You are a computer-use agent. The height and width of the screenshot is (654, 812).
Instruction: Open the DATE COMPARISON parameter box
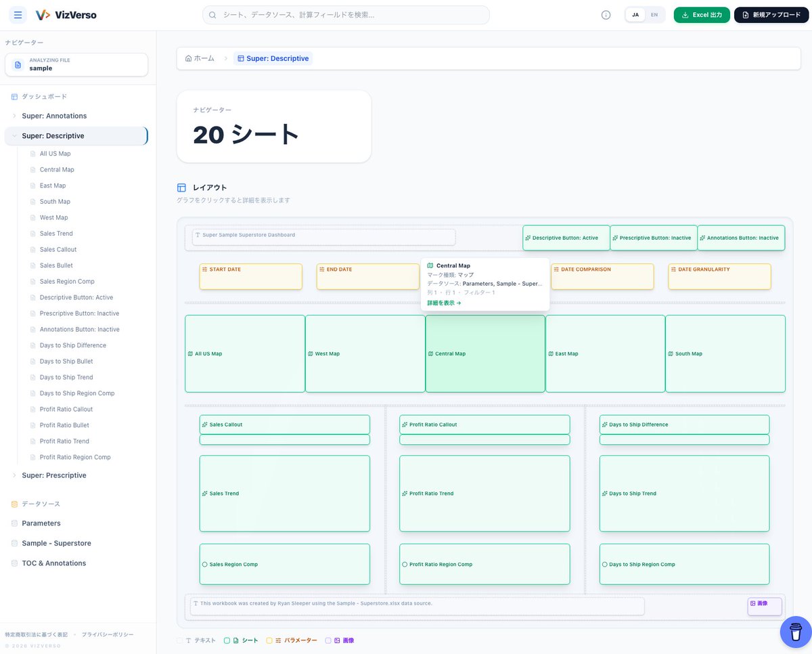[x=602, y=276]
